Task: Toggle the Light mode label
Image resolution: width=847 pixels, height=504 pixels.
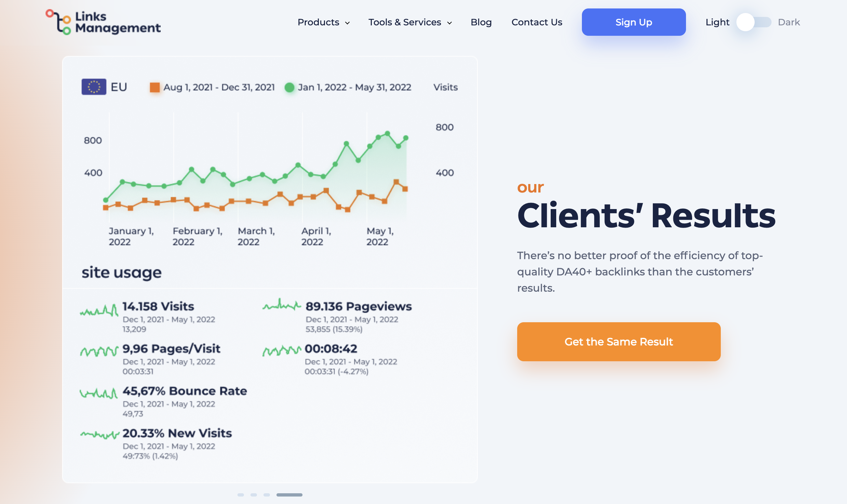Action: pos(718,22)
